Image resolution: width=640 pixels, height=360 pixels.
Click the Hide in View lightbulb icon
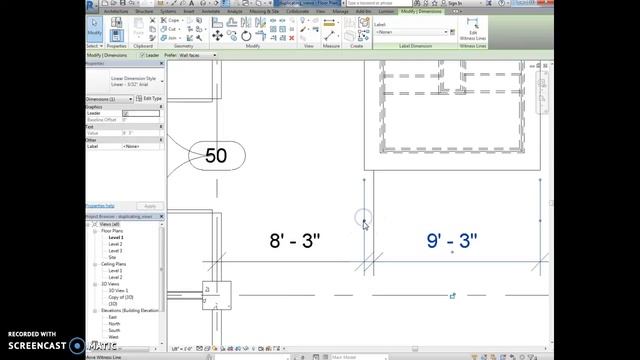pyautogui.click(x=303, y=20)
